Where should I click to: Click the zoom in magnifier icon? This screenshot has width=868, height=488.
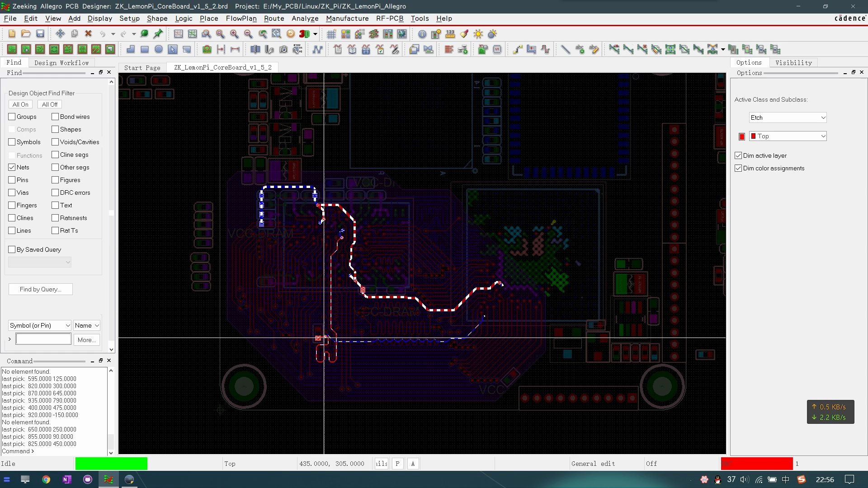point(234,34)
